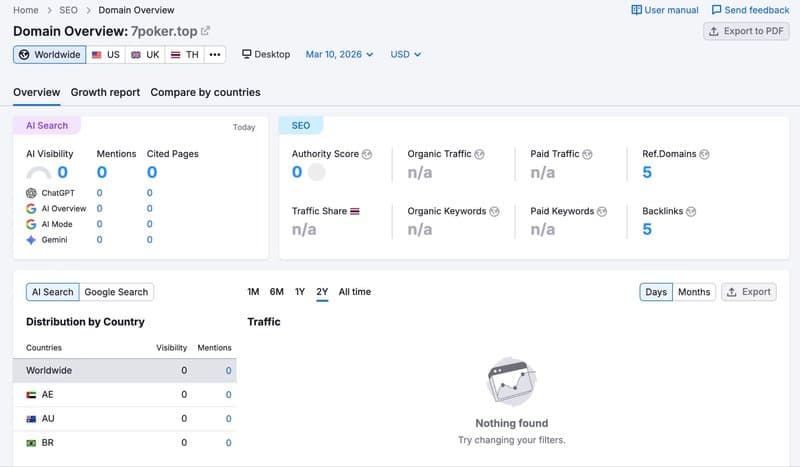The height and width of the screenshot is (467, 800).
Task: Open the USD currency dropdown
Action: click(406, 54)
